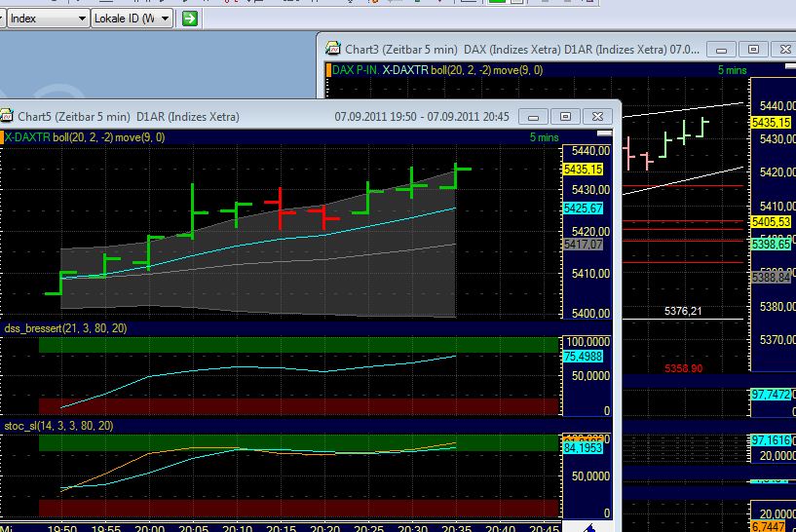Select X-DAXTR boll legend in Chart5

pos(86,137)
